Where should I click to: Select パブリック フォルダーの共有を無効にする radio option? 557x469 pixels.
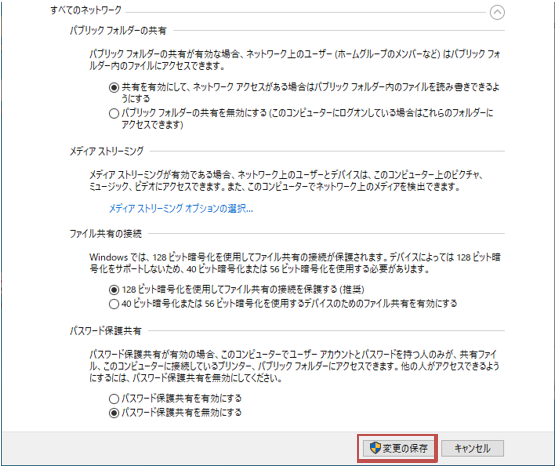point(114,113)
